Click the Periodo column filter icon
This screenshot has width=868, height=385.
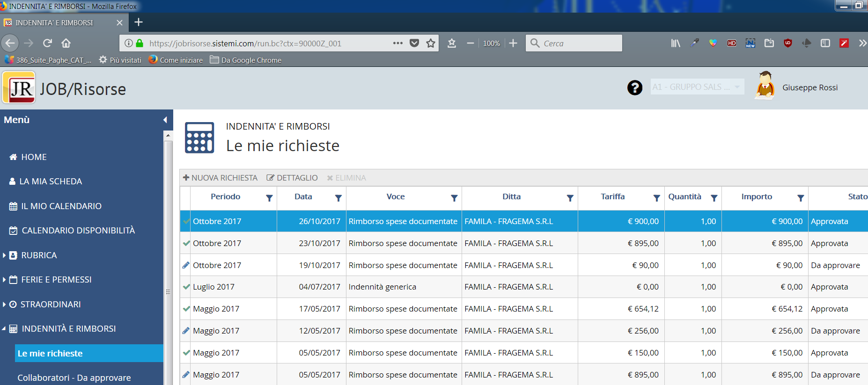point(269,198)
